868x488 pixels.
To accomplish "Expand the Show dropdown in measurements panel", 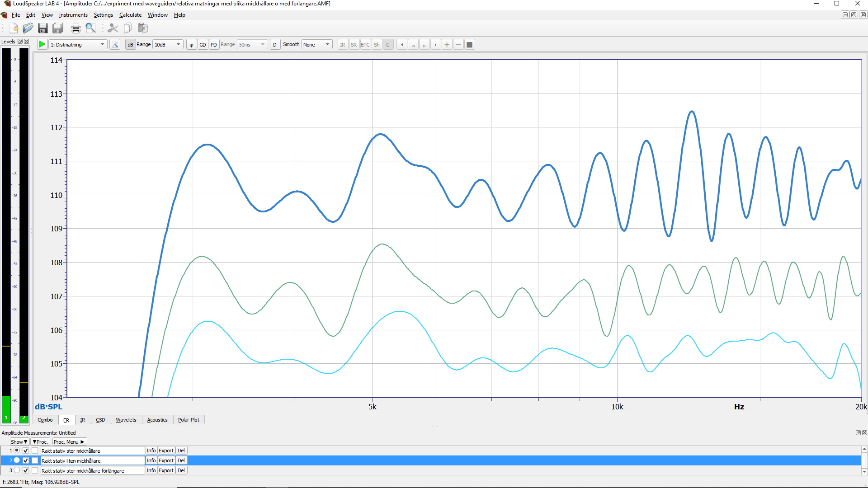I will tap(19, 442).
